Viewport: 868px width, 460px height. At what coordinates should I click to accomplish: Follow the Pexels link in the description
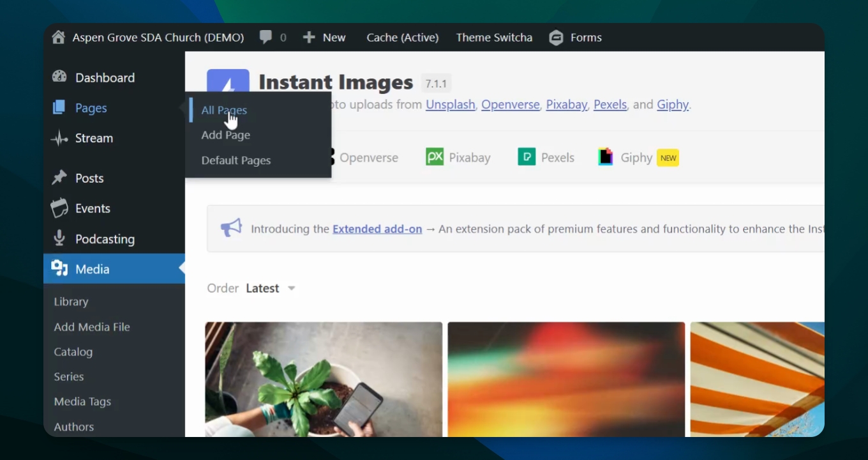click(x=610, y=104)
